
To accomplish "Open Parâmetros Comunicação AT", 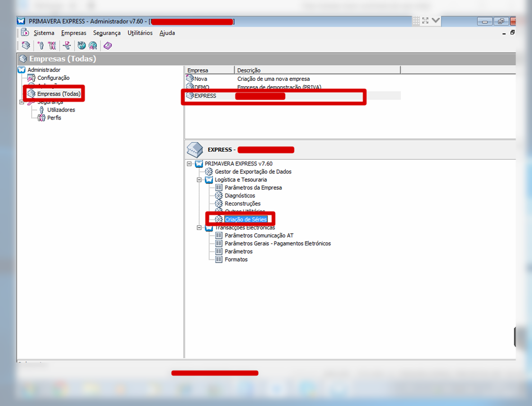I will click(x=259, y=236).
